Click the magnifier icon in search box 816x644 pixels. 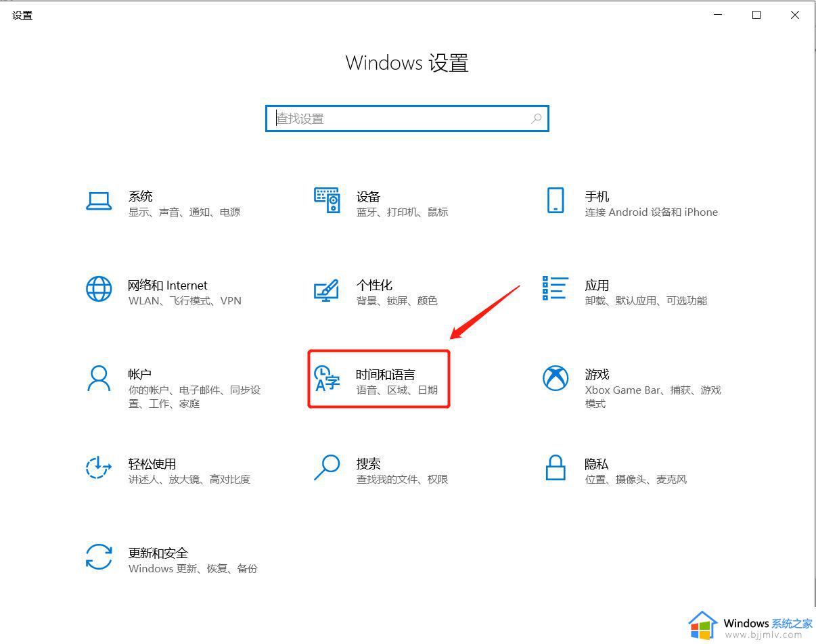[537, 118]
